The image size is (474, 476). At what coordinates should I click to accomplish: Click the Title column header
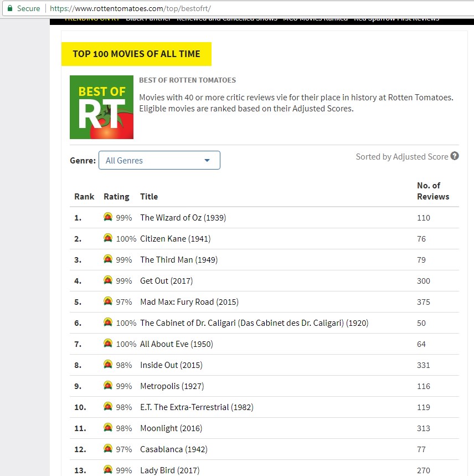pos(149,197)
